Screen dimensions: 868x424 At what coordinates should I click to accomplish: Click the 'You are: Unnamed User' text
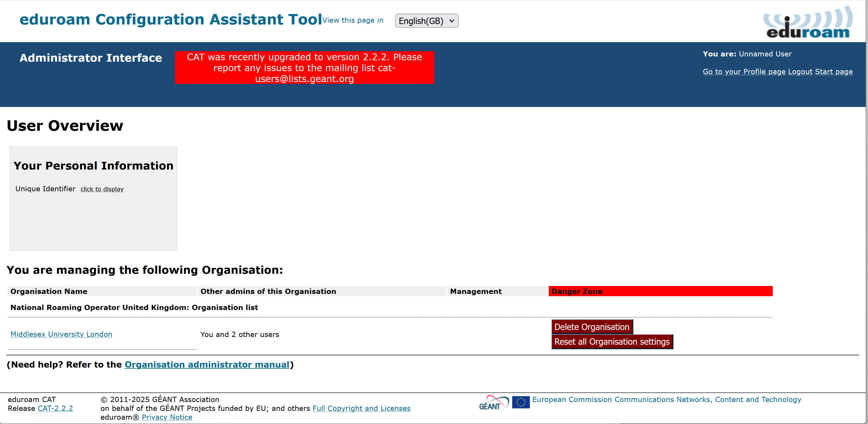tap(747, 54)
